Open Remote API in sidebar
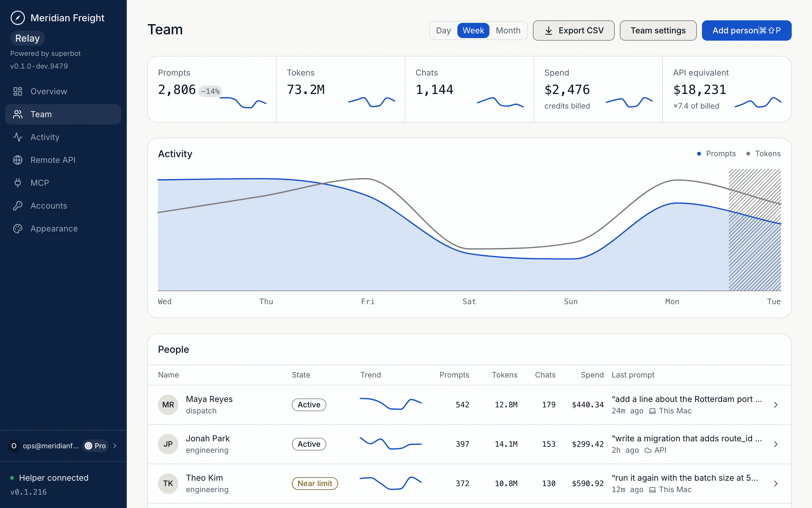This screenshot has width=812, height=508. pos(63,160)
